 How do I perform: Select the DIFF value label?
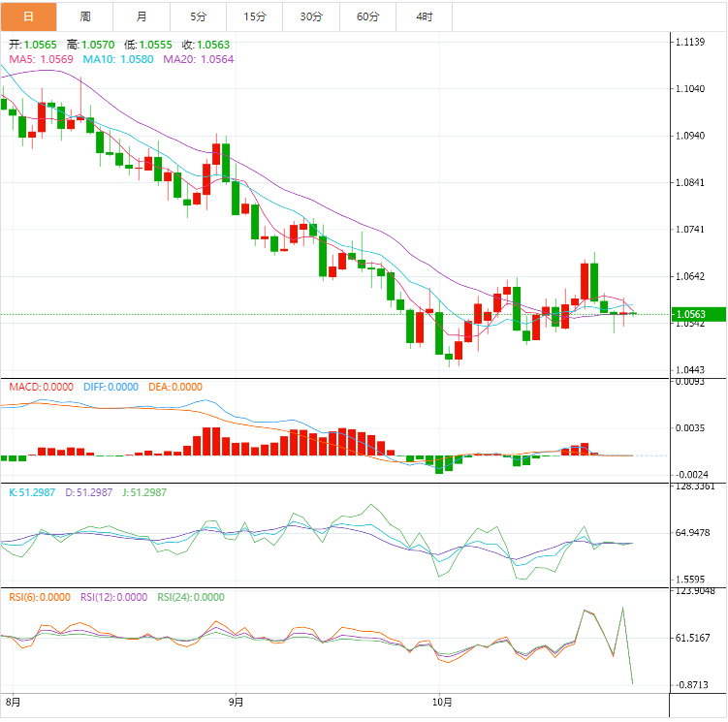coord(110,387)
